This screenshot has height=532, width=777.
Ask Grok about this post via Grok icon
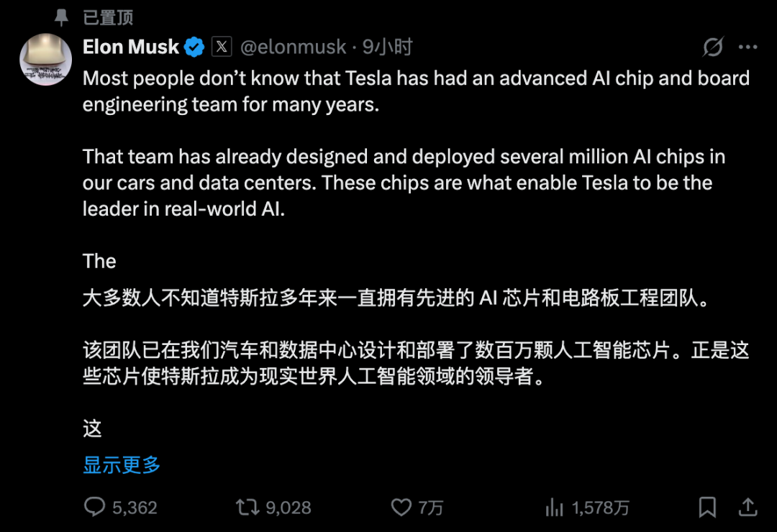[x=712, y=46]
